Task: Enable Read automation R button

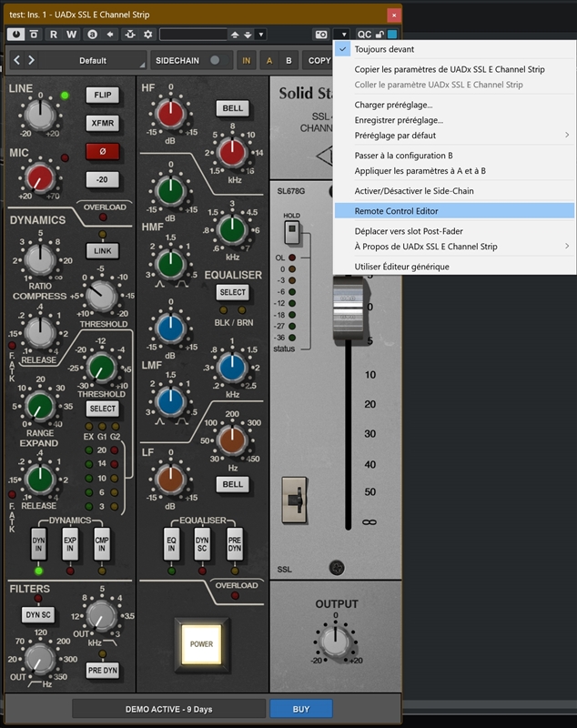Action: 54,35
